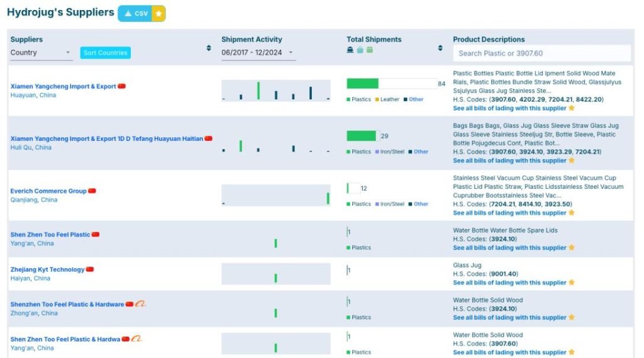Image resolution: width=644 pixels, height=358 pixels.
Task: Select the ship transport icon
Action: pyautogui.click(x=350, y=50)
